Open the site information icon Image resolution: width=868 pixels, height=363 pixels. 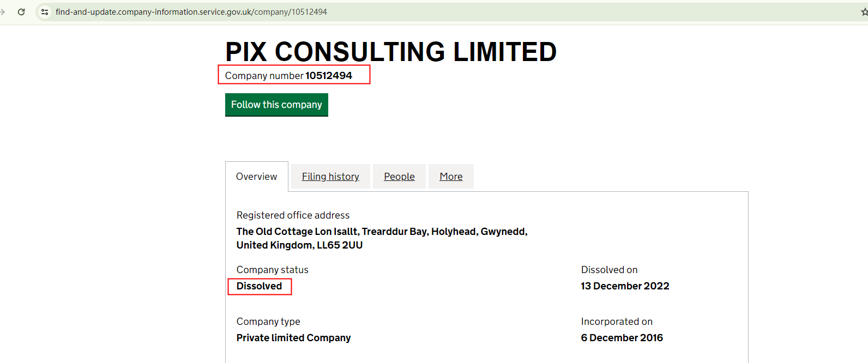tap(45, 11)
